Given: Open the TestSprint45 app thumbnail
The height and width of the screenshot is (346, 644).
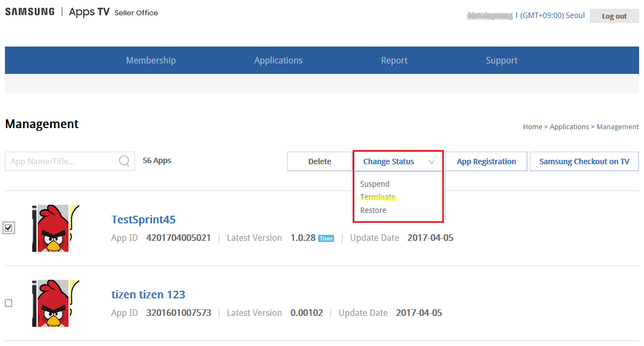Looking at the screenshot, I should (x=56, y=228).
